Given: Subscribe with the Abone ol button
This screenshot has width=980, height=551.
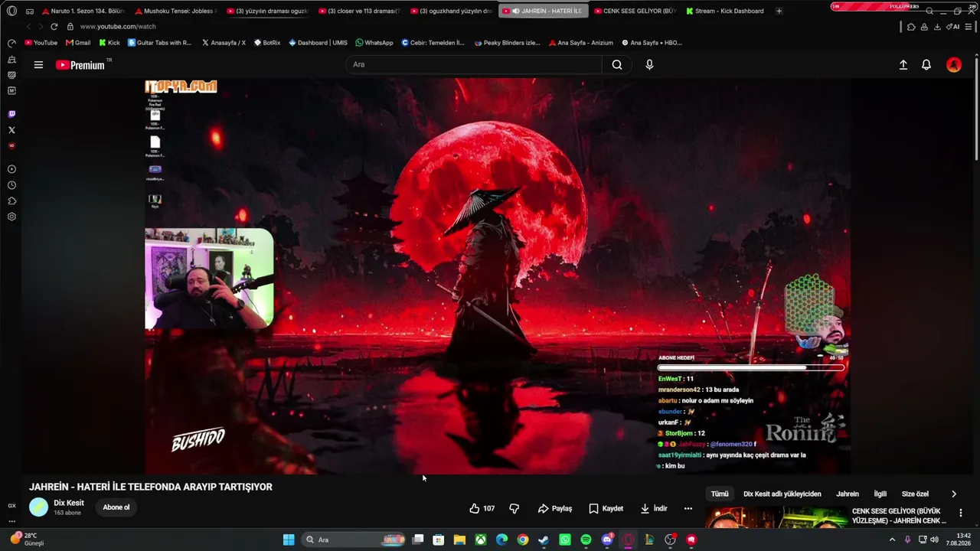Looking at the screenshot, I should click(x=116, y=507).
